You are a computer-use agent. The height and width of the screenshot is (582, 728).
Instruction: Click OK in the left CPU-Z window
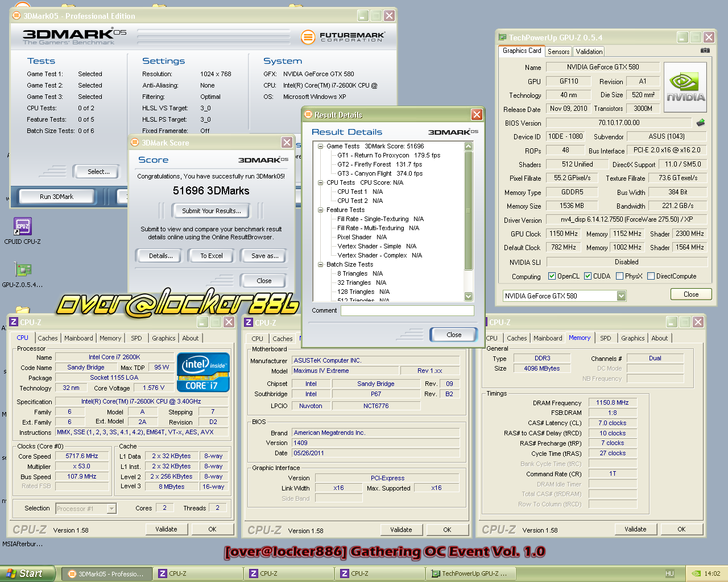(x=212, y=529)
